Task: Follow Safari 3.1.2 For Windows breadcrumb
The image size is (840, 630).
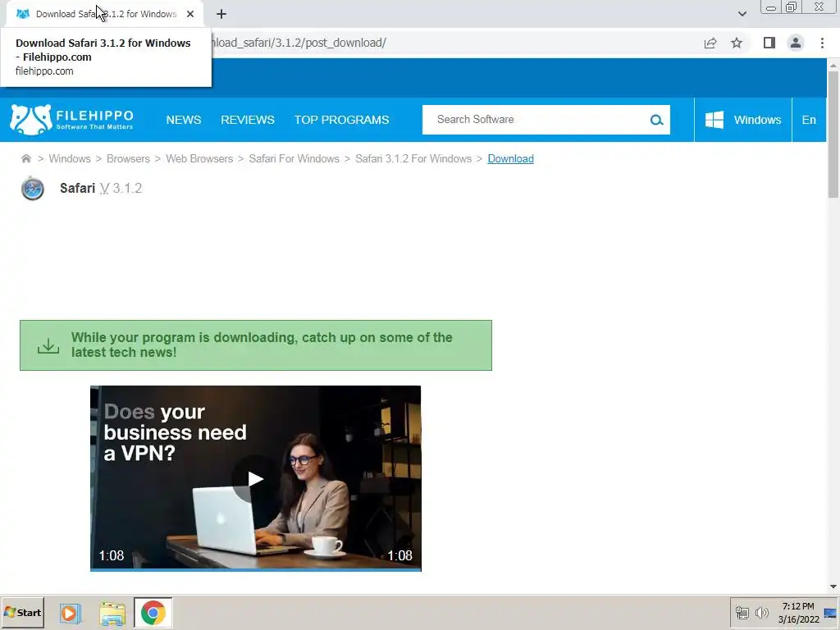Action: pyautogui.click(x=413, y=158)
